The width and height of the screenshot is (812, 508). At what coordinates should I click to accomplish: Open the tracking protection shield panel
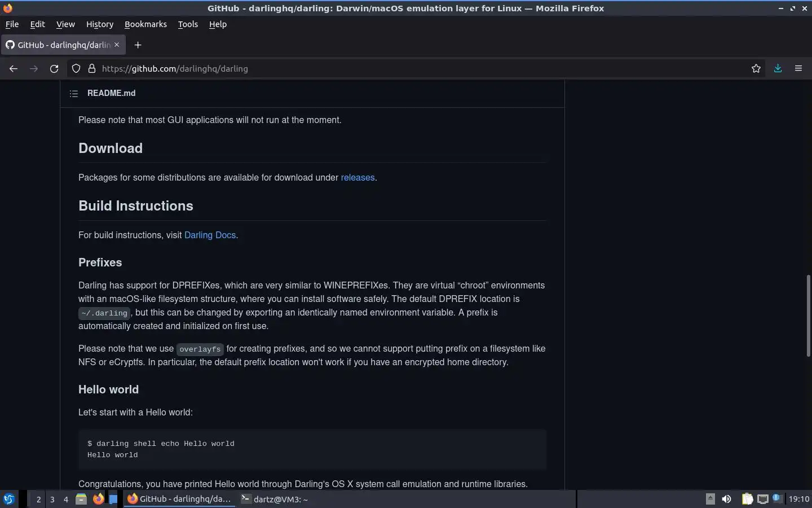76,68
